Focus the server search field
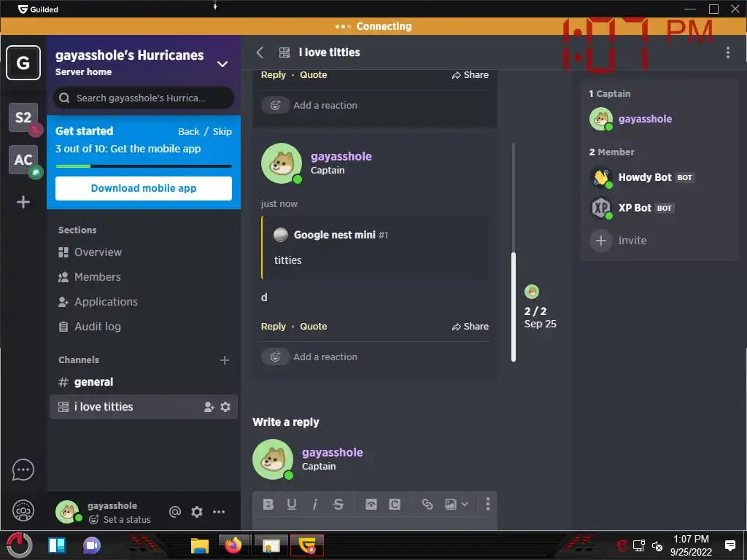The image size is (747, 560). pyautogui.click(x=144, y=98)
